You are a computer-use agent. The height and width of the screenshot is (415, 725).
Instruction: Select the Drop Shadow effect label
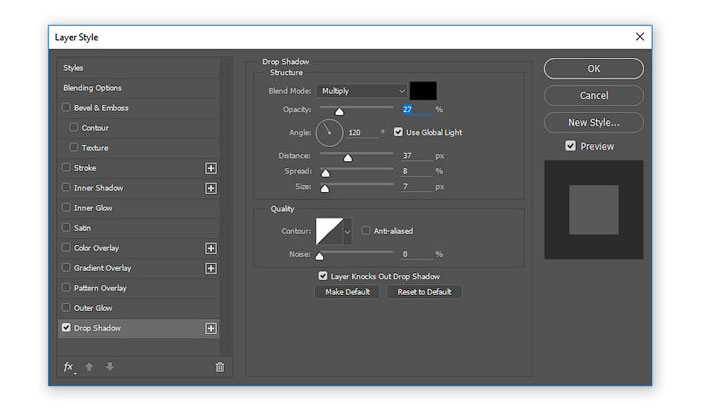point(97,328)
